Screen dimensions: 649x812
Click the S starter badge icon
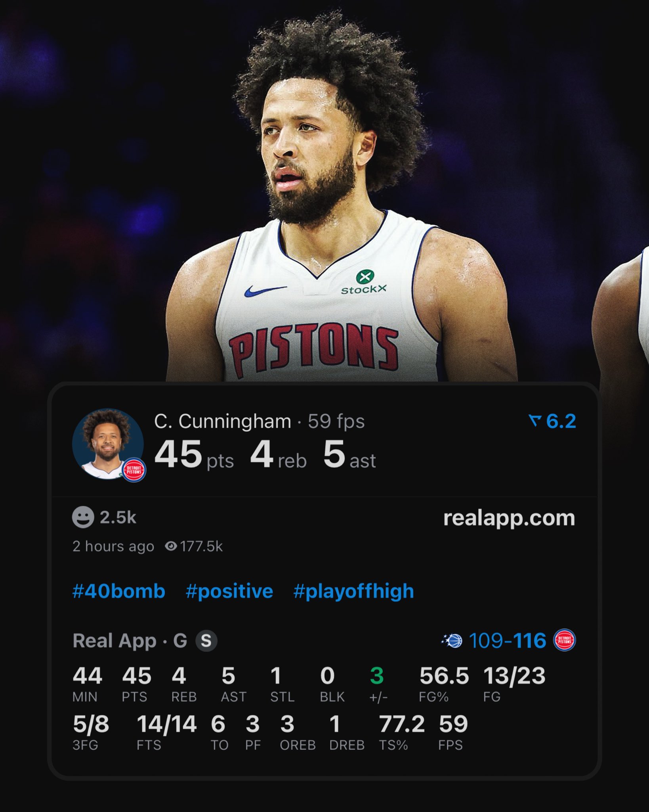pos(206,641)
